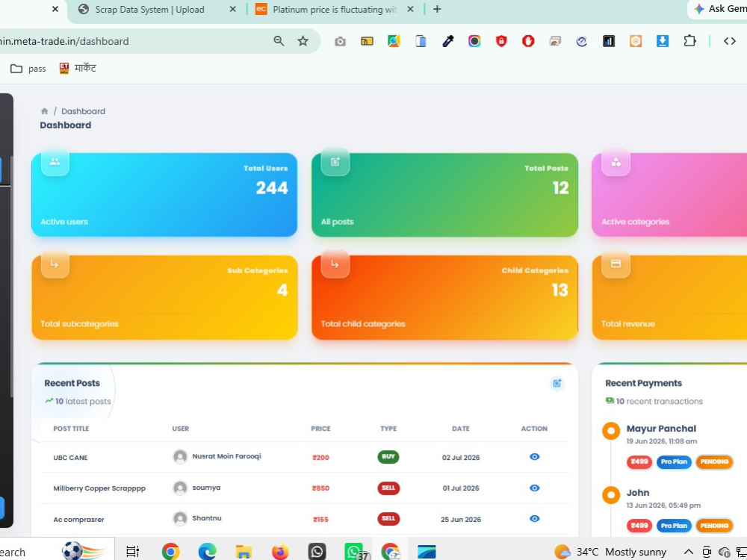This screenshot has width=747, height=560.
Task: Click the Pro Plan badge for John
Action: tap(674, 526)
